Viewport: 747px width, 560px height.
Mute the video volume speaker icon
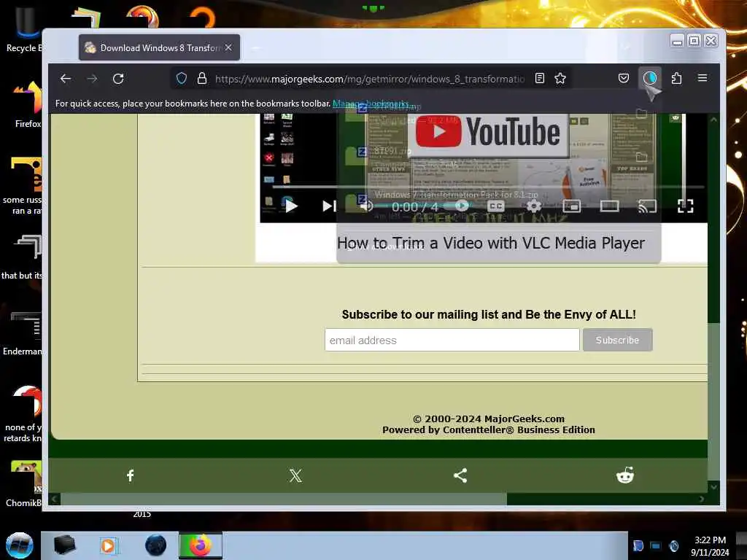[x=366, y=206]
